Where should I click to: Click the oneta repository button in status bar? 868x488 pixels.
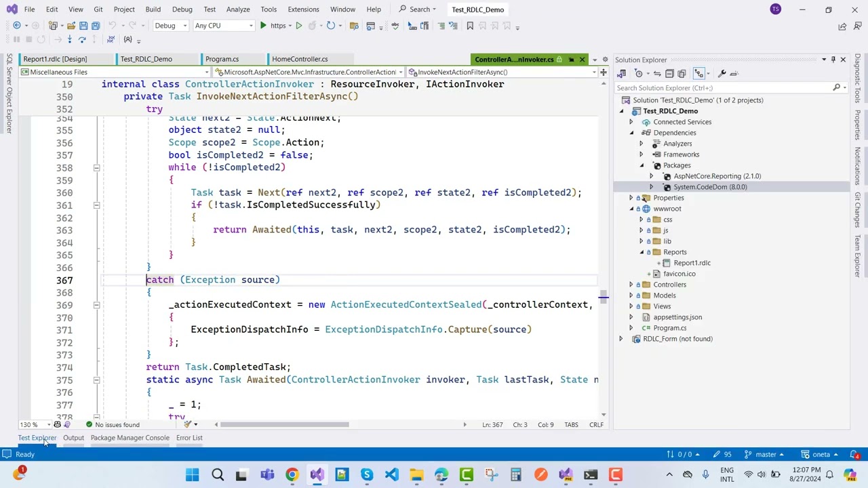[x=821, y=454]
